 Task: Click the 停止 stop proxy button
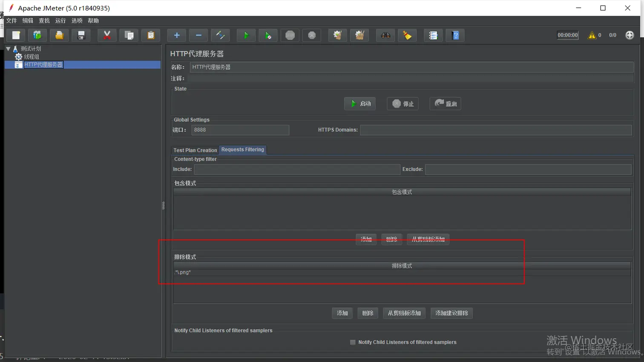pyautogui.click(x=402, y=104)
